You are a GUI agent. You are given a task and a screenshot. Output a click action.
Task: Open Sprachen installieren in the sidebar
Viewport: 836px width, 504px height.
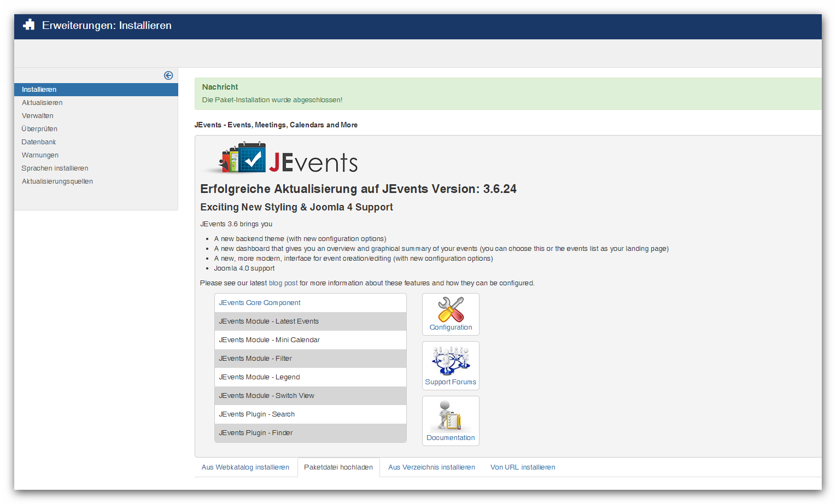[x=55, y=168]
